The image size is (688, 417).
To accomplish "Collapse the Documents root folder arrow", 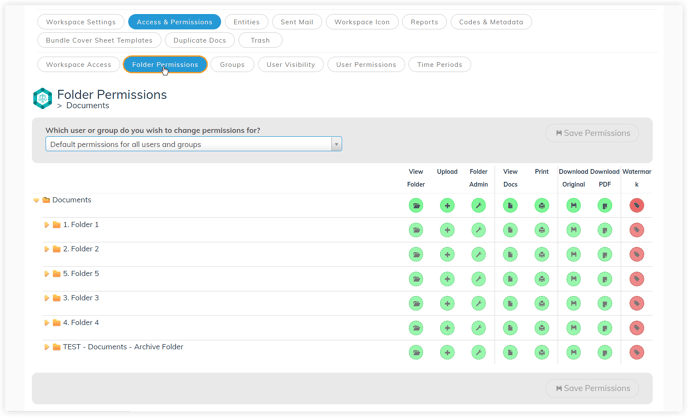I will tap(36, 201).
